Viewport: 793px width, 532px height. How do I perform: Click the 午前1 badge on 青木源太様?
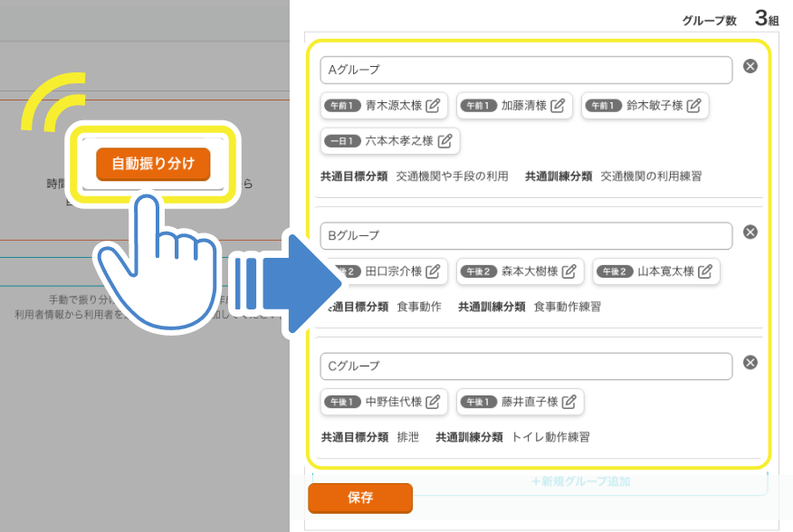coord(342,106)
